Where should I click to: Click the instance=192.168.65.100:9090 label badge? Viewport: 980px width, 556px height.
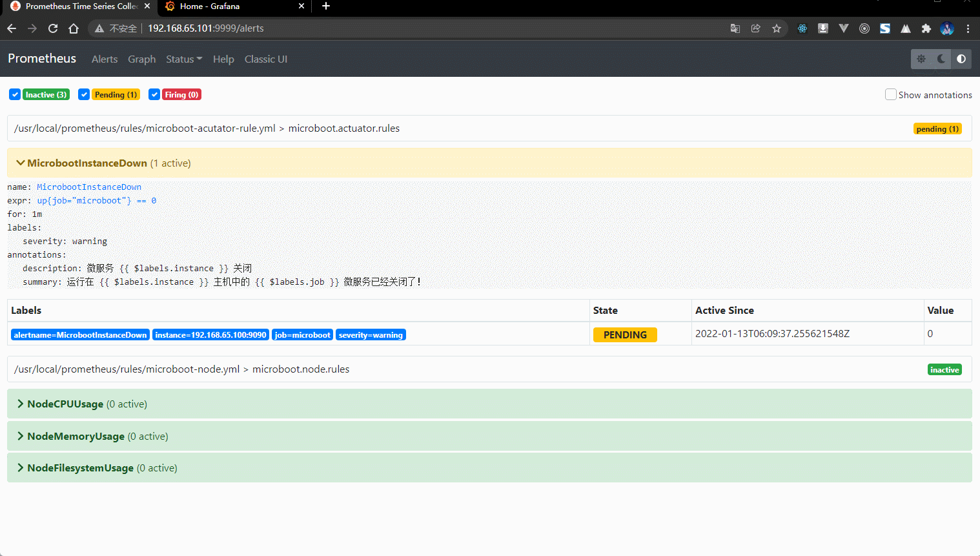tap(210, 335)
